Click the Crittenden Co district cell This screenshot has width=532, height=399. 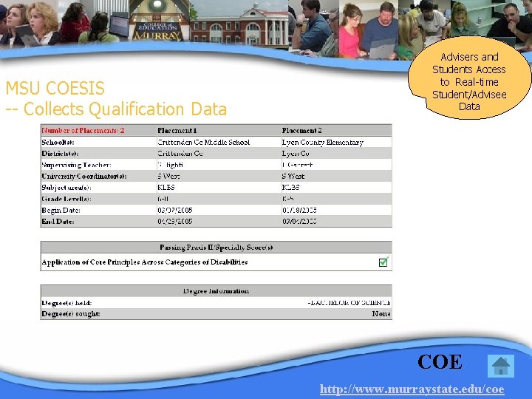pyautogui.click(x=180, y=154)
